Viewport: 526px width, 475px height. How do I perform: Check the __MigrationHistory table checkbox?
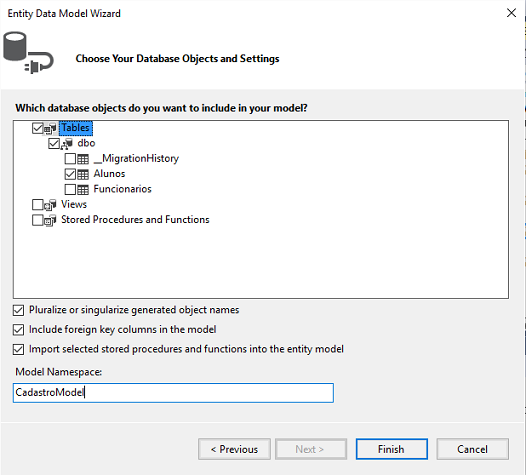pyautogui.click(x=70, y=159)
